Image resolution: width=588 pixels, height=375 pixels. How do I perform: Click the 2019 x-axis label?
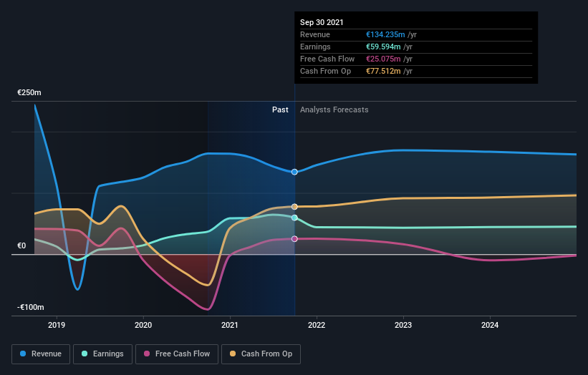tap(57, 325)
